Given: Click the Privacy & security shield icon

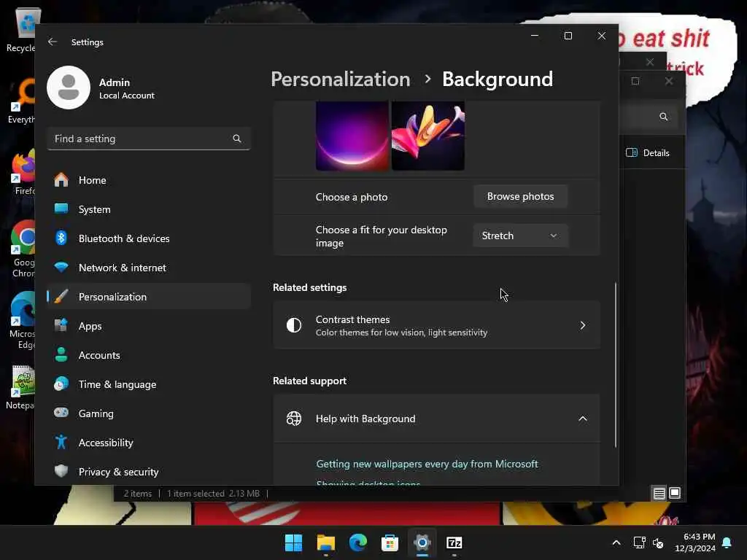Looking at the screenshot, I should pos(61,472).
